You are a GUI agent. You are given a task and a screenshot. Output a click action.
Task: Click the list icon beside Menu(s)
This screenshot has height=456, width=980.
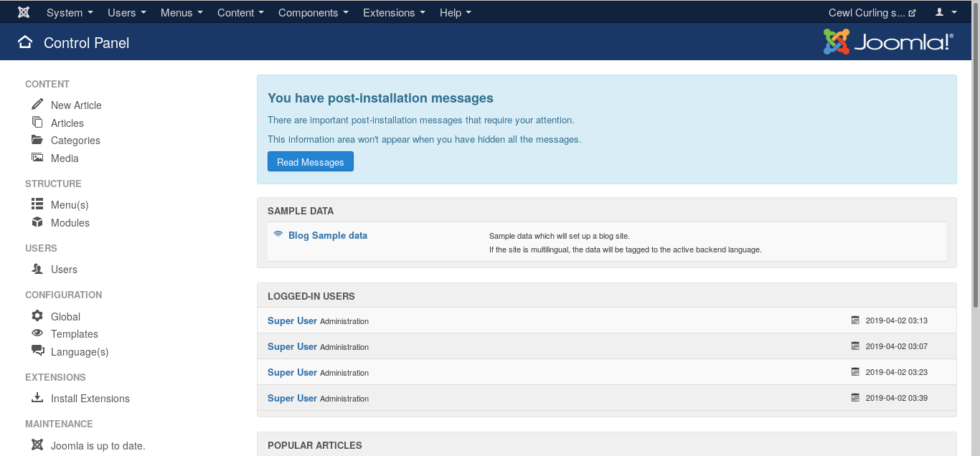[37, 204]
